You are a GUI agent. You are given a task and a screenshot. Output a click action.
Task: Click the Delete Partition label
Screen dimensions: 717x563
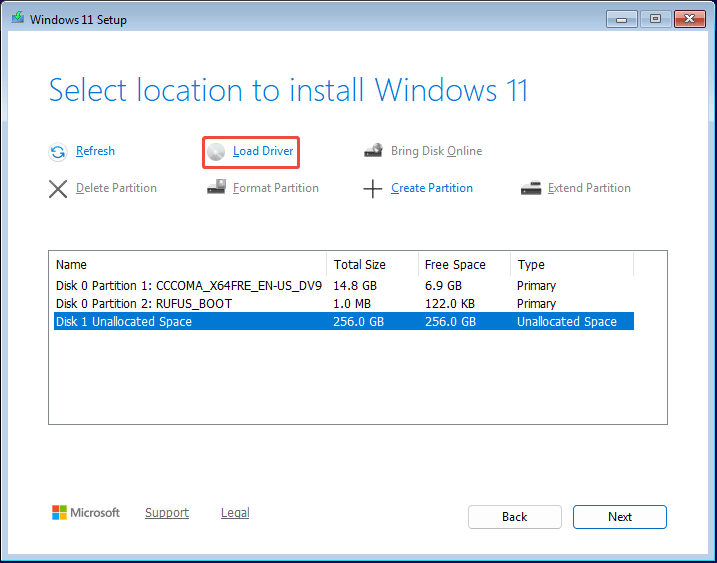tap(116, 188)
